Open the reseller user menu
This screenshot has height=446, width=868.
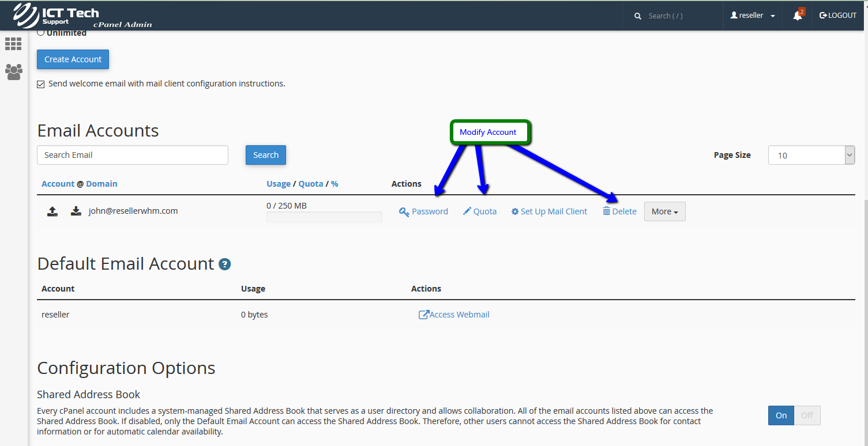click(753, 16)
